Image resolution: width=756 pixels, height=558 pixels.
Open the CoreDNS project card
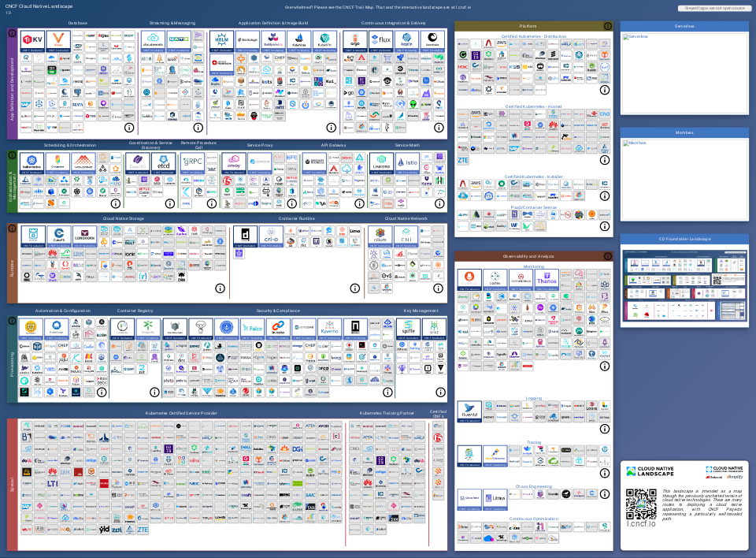coord(138,164)
